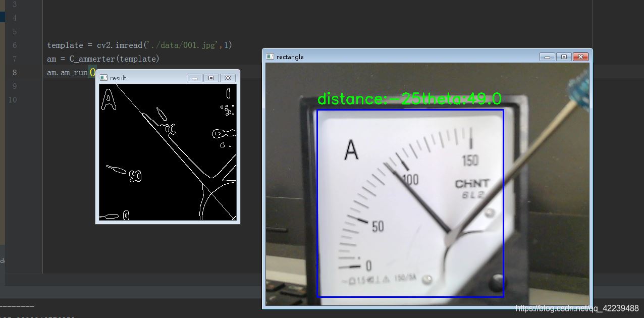Open the CSDN blog watermark link
The width and height of the screenshot is (644, 318).
pos(576,308)
